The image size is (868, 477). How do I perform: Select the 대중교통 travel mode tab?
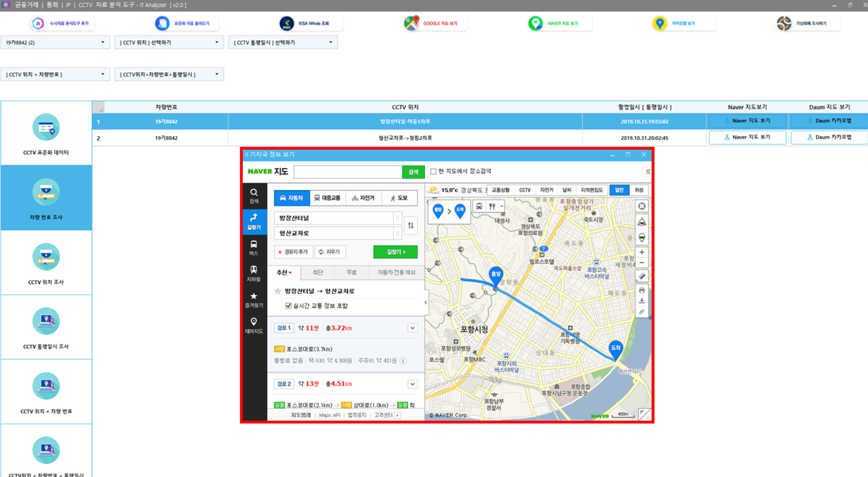pyautogui.click(x=327, y=198)
